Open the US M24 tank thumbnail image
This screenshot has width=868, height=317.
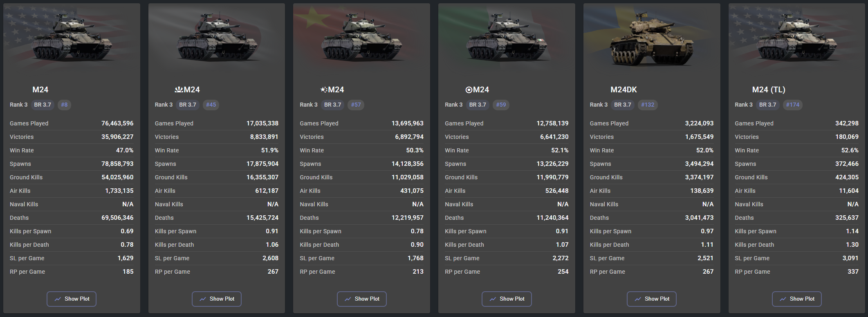pyautogui.click(x=72, y=41)
